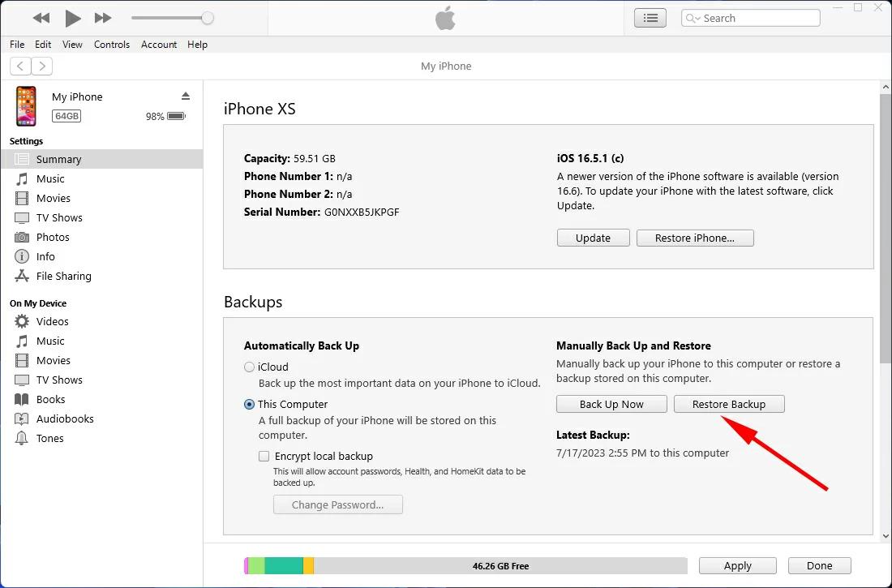The height and width of the screenshot is (588, 892).
Task: Click the iOS 16.5.1 (c) version label
Action: 590,159
